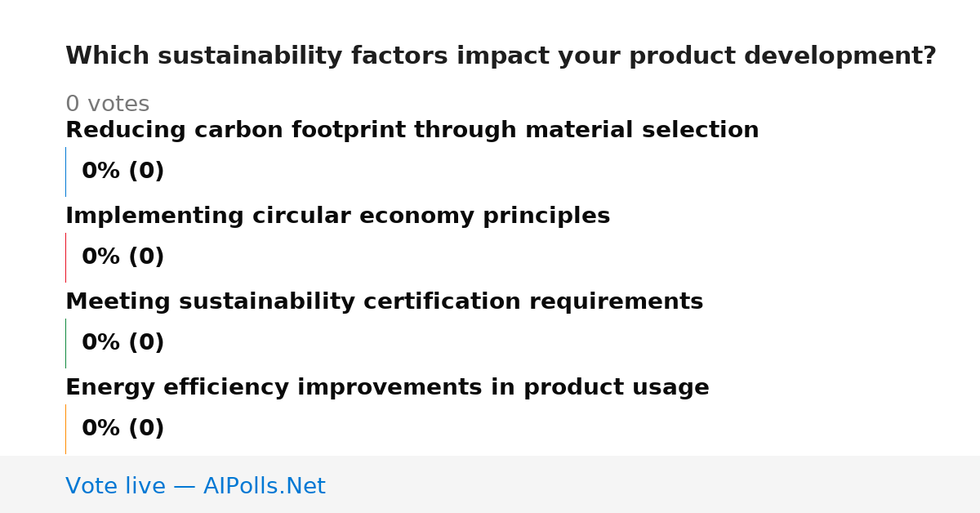The width and height of the screenshot is (980, 513).
Task: Click the gray footer bar beside the link
Action: [653, 484]
